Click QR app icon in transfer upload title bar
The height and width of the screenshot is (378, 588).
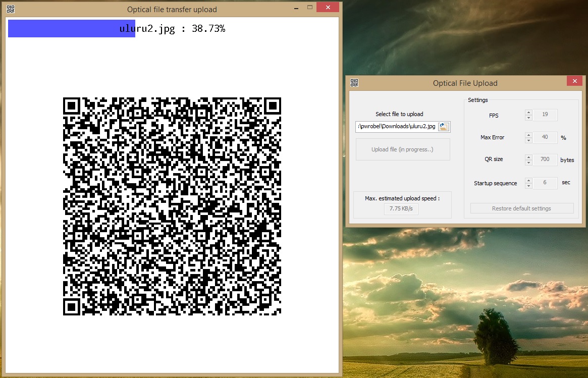[x=11, y=10]
